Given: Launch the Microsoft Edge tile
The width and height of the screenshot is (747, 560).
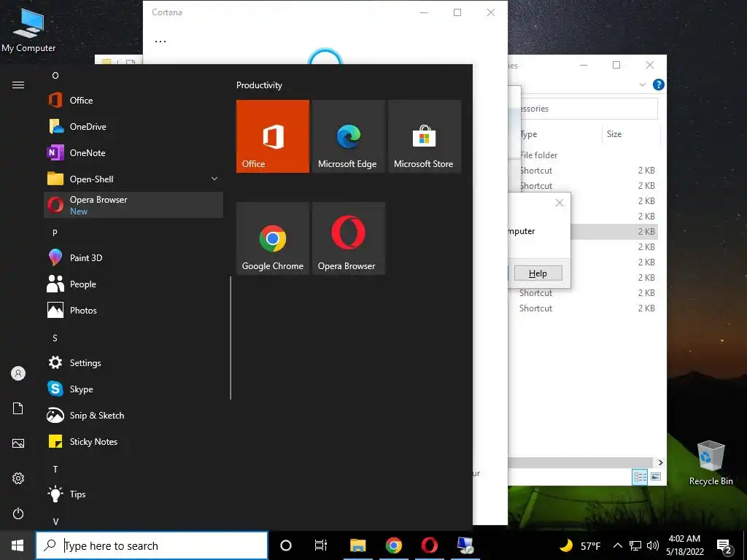Looking at the screenshot, I should [348, 136].
